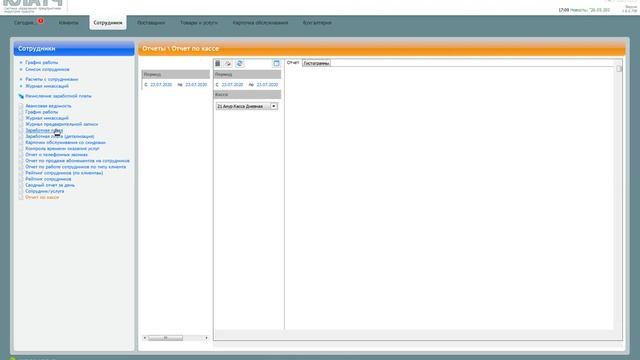Open the Касса dropdown arrow
640x360 pixels.
coord(274,106)
